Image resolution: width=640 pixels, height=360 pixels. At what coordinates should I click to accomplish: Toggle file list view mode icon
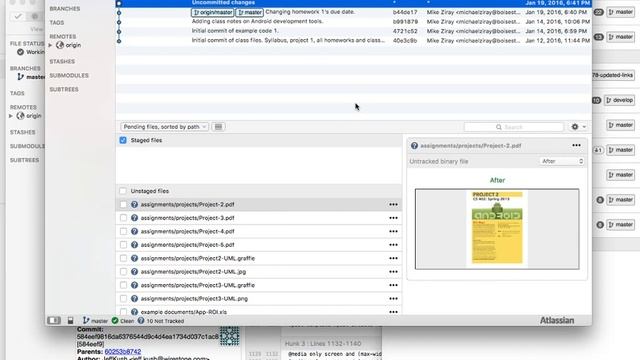click(x=218, y=127)
